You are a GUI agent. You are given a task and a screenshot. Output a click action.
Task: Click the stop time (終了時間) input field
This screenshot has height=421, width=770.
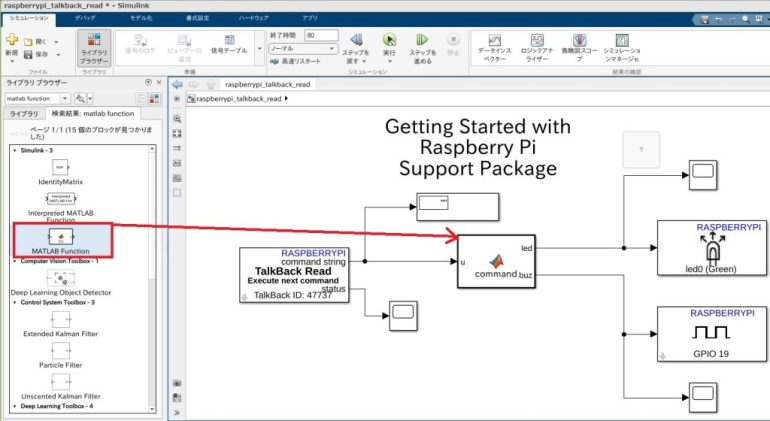click(322, 35)
